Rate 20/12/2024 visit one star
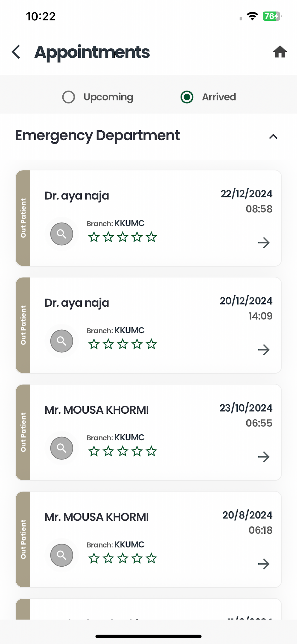297x644 pixels. 94,344
